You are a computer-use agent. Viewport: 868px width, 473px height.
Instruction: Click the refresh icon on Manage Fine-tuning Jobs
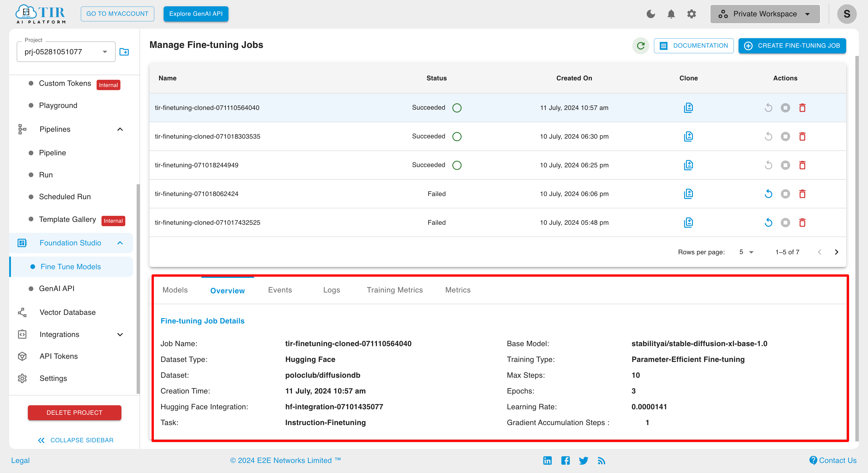[641, 45]
